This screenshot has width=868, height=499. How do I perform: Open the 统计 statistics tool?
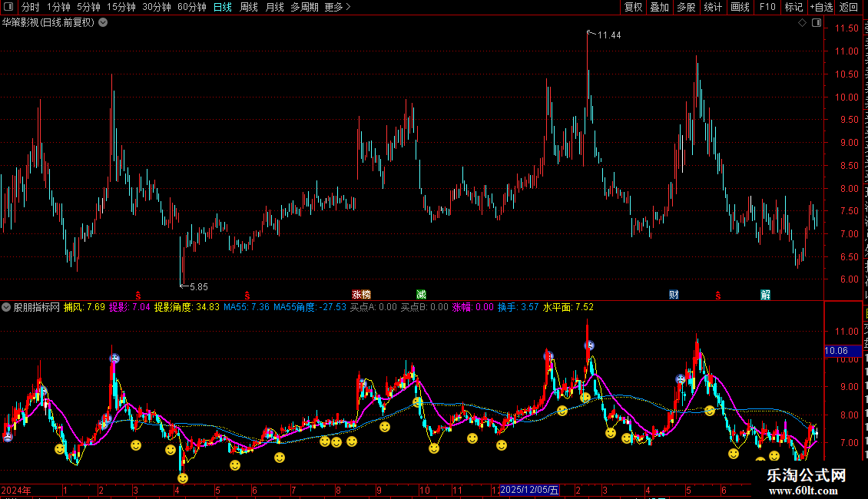[712, 7]
